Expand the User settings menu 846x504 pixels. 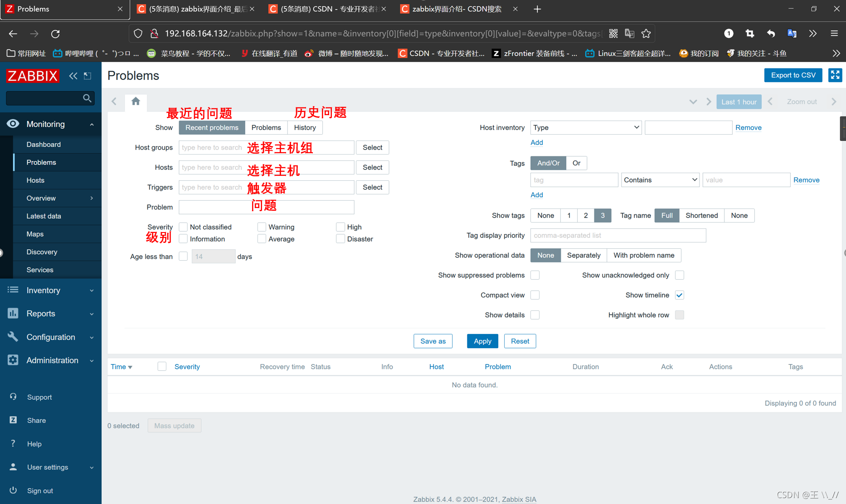[x=92, y=467]
